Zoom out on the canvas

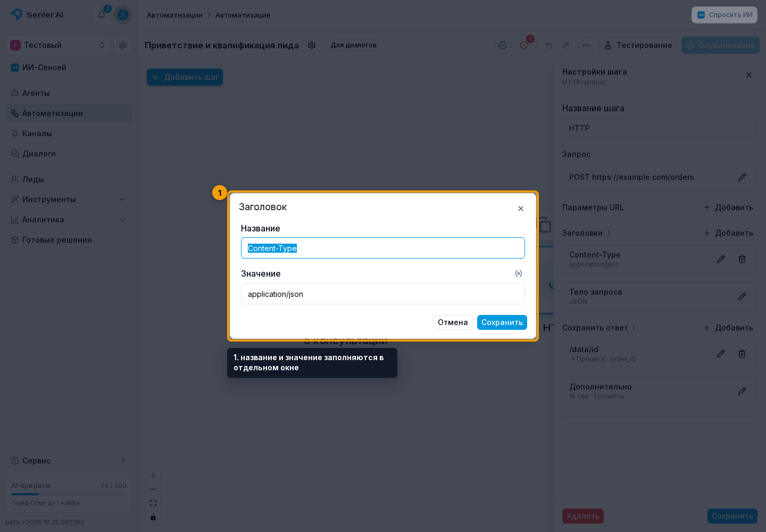point(153,489)
